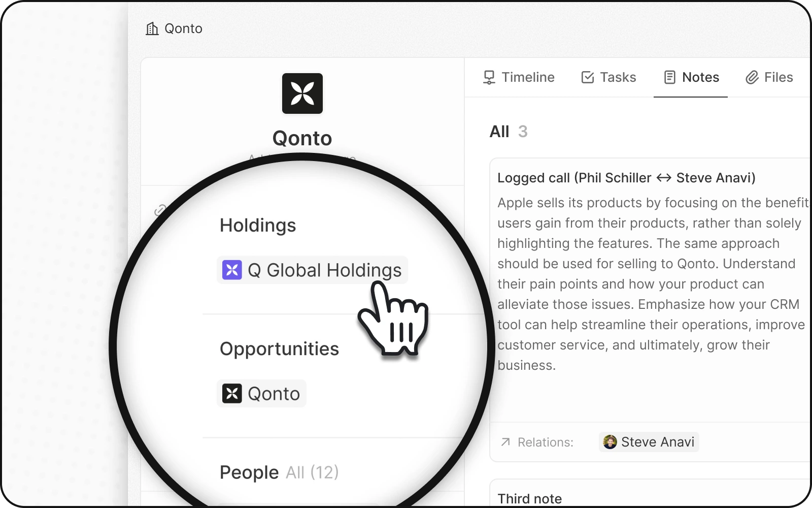Open the Third note card
Viewport: 812px width, 508px height.
(529, 498)
